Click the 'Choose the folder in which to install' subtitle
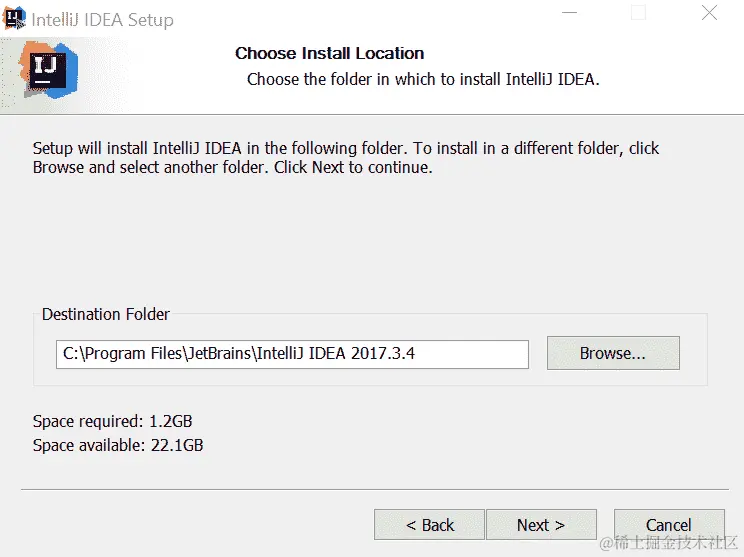744x557 pixels. click(423, 79)
